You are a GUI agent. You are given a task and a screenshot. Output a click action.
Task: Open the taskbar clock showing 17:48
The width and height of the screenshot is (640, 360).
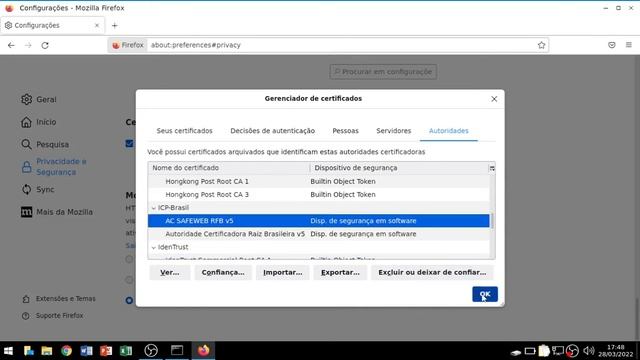coord(616,351)
